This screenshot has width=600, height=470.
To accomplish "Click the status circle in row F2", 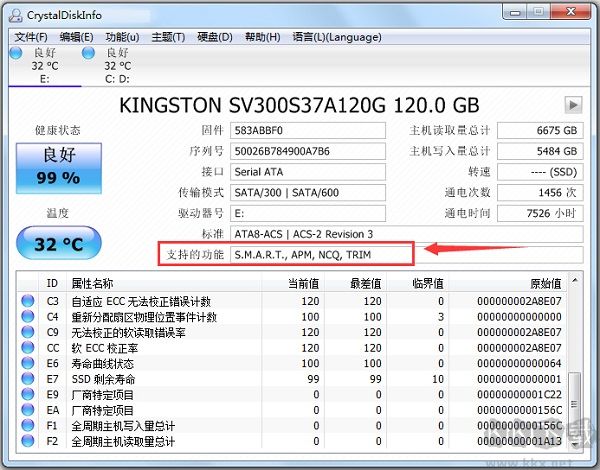I will (28, 441).
